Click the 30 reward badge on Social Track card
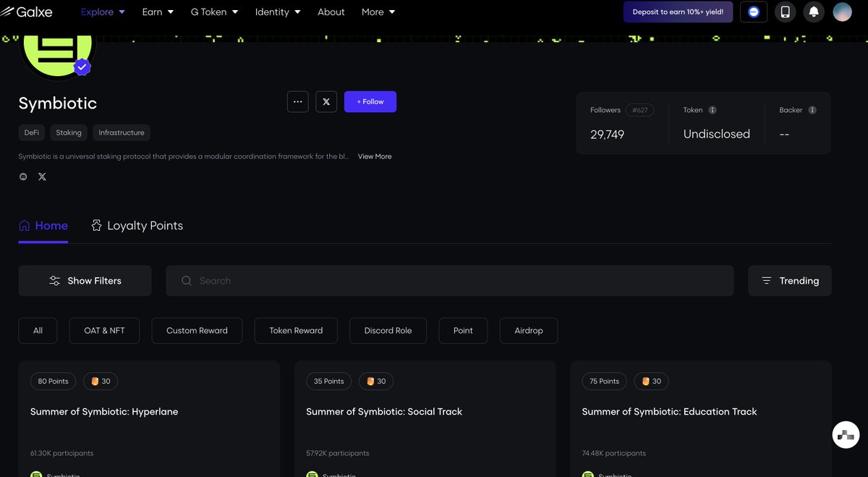 pyautogui.click(x=376, y=381)
